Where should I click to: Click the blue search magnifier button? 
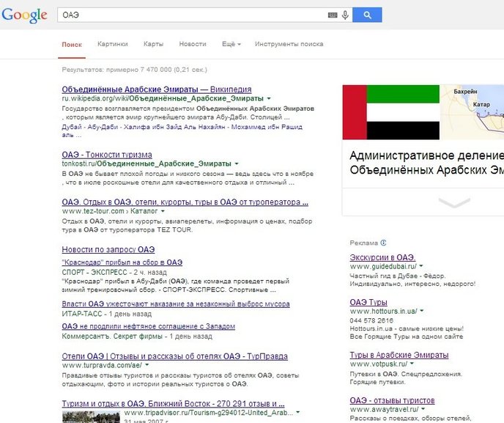367,15
